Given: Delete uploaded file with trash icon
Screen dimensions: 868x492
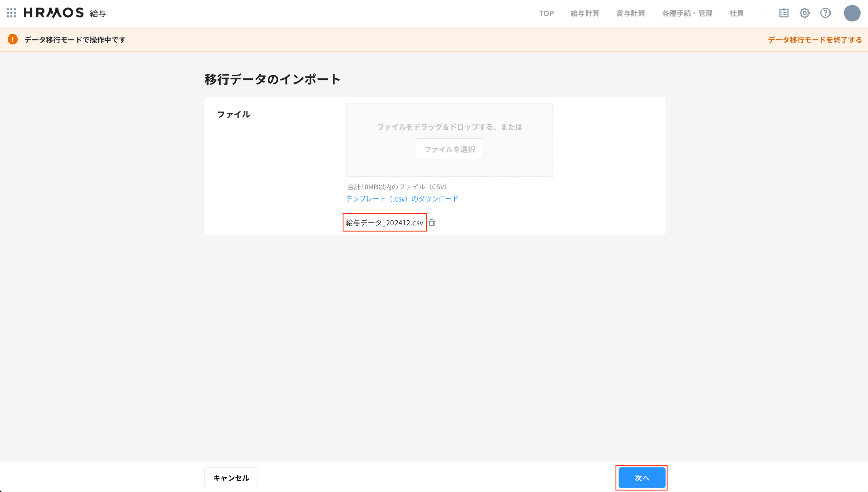Looking at the screenshot, I should click(x=432, y=223).
